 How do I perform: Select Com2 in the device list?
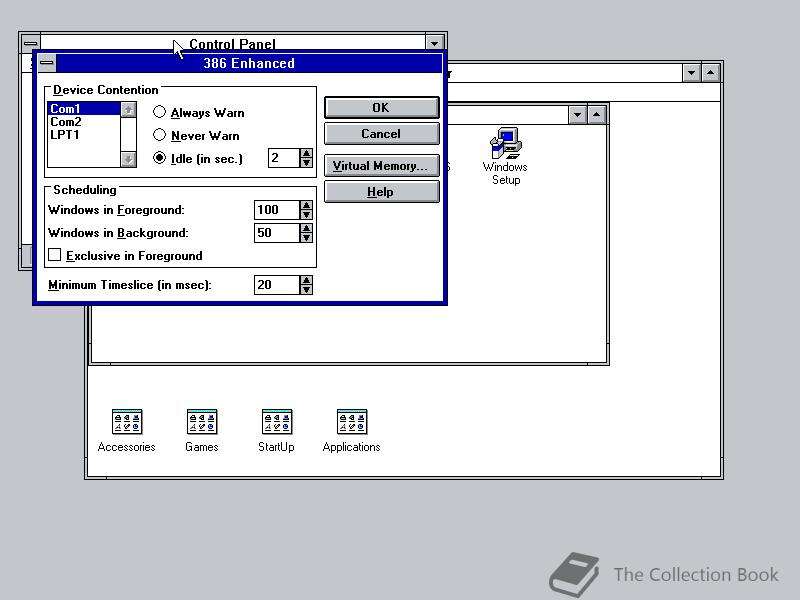(84, 121)
